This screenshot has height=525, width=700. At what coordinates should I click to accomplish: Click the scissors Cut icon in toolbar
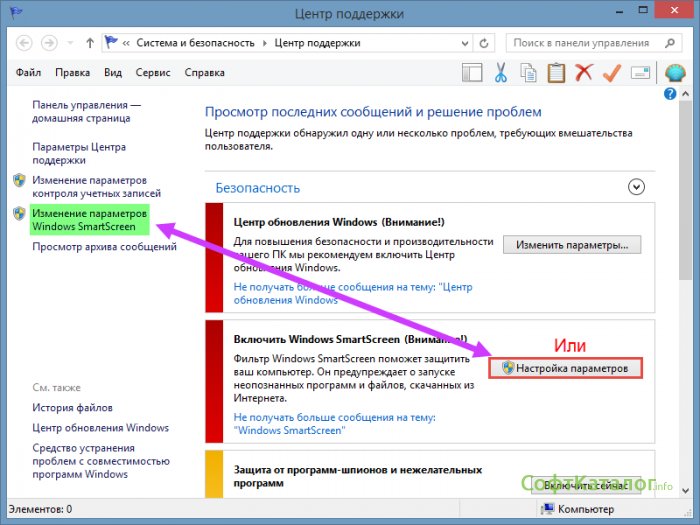point(501,73)
